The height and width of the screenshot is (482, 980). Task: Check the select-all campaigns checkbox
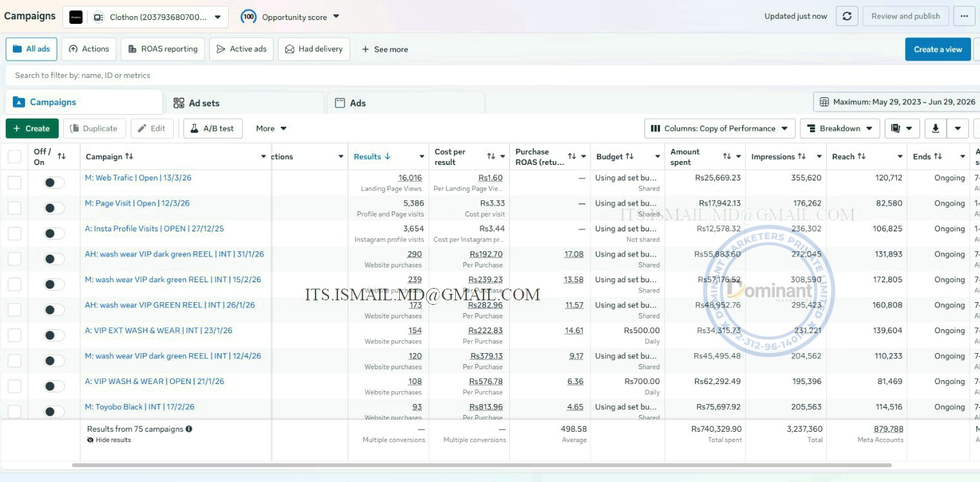click(14, 157)
